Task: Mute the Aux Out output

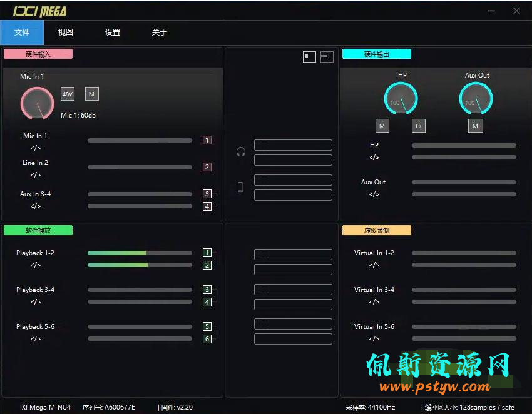Action: 475,126
